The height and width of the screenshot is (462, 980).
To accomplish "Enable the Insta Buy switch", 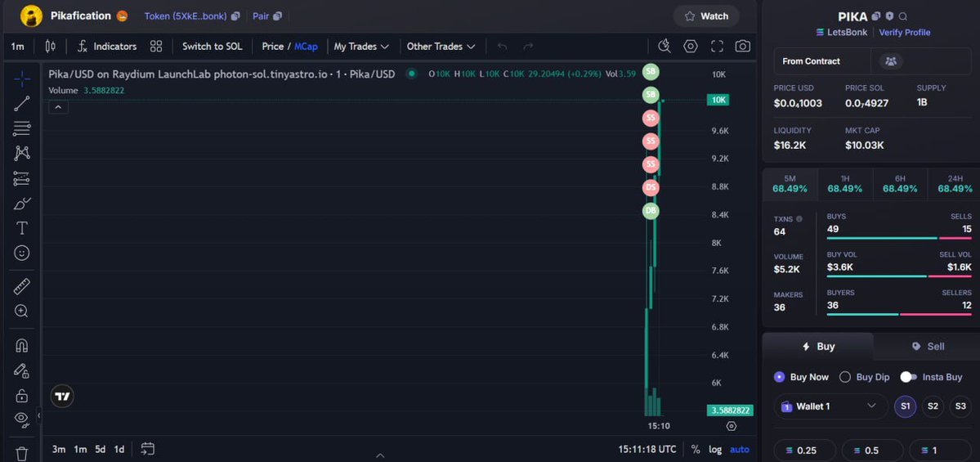I will (x=908, y=377).
